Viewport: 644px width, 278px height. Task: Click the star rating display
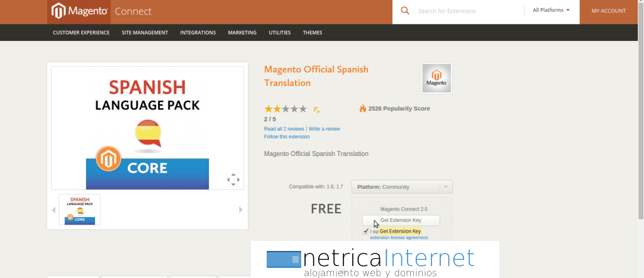tap(286, 109)
